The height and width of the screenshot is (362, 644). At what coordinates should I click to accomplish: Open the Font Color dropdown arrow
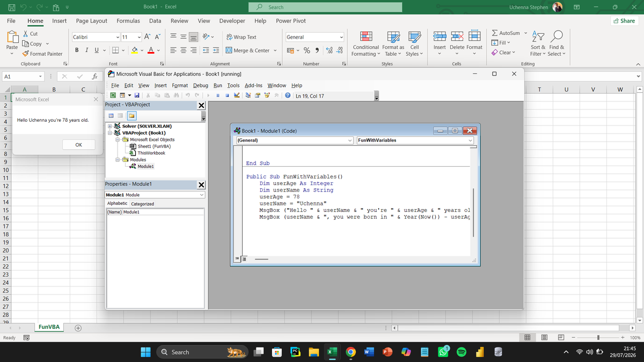[159, 51]
